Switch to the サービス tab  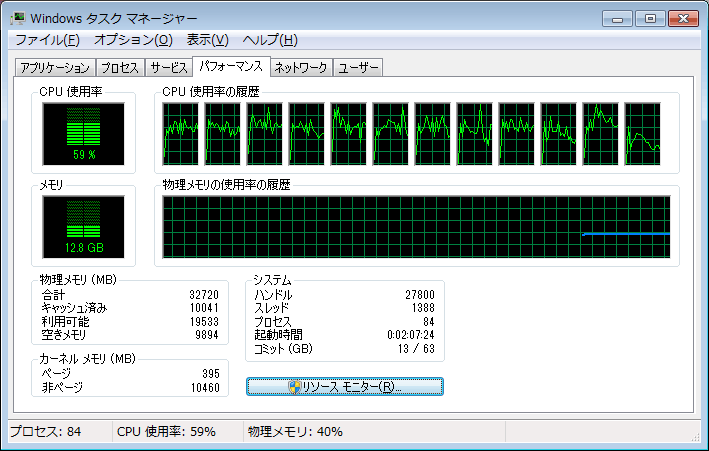[169, 68]
